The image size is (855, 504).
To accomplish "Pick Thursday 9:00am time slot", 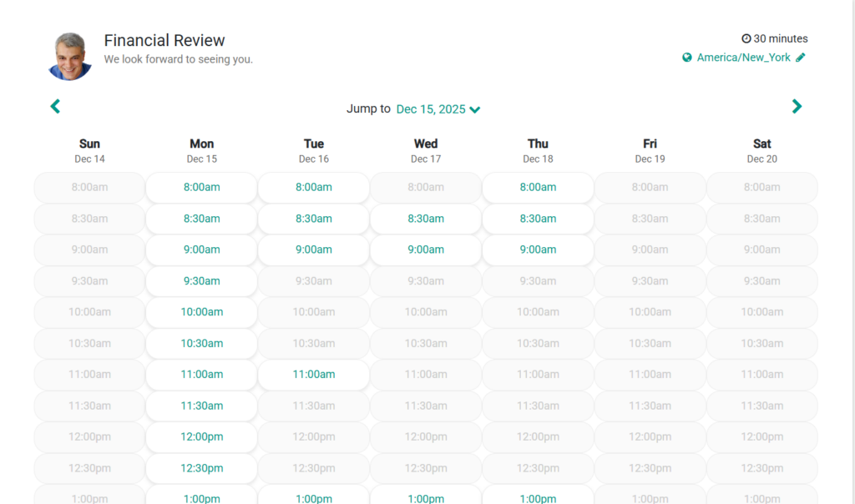I will 538,249.
